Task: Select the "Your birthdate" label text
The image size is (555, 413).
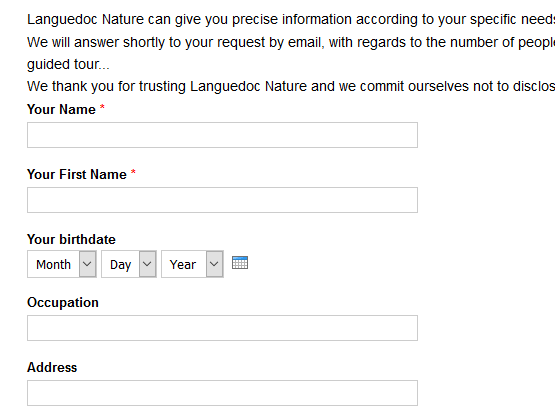Action: [71, 240]
